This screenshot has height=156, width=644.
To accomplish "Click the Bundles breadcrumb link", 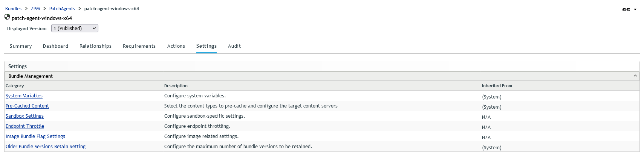I will [13, 9].
